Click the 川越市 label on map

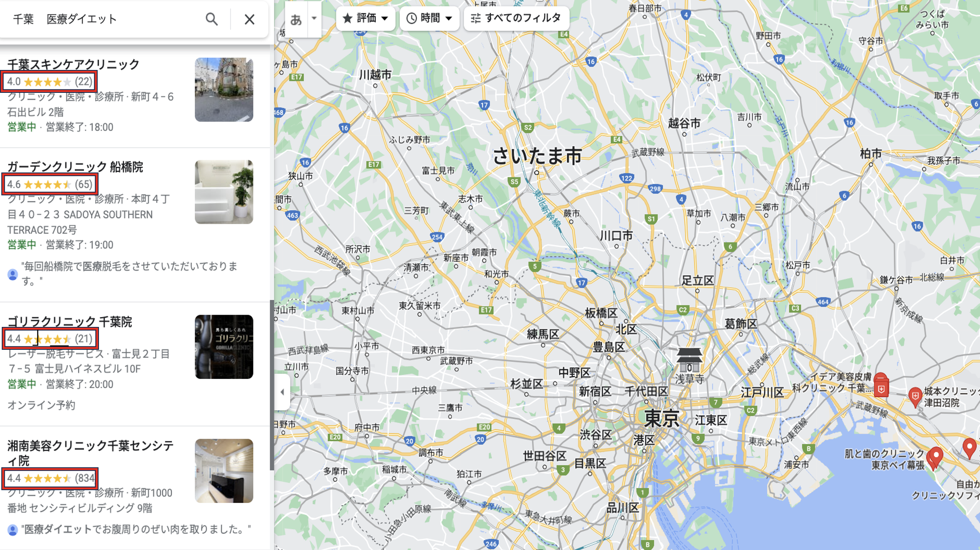click(x=375, y=75)
